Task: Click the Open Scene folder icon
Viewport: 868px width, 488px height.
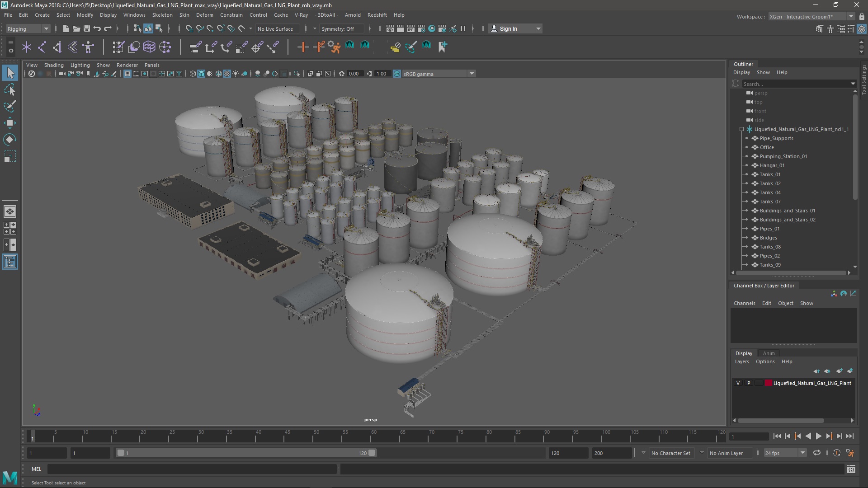Action: pos(76,28)
